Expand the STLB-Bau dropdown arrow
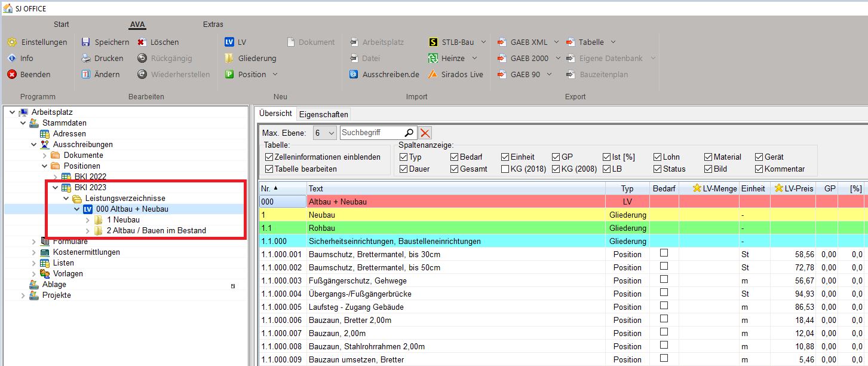The image size is (868, 366). point(483,42)
